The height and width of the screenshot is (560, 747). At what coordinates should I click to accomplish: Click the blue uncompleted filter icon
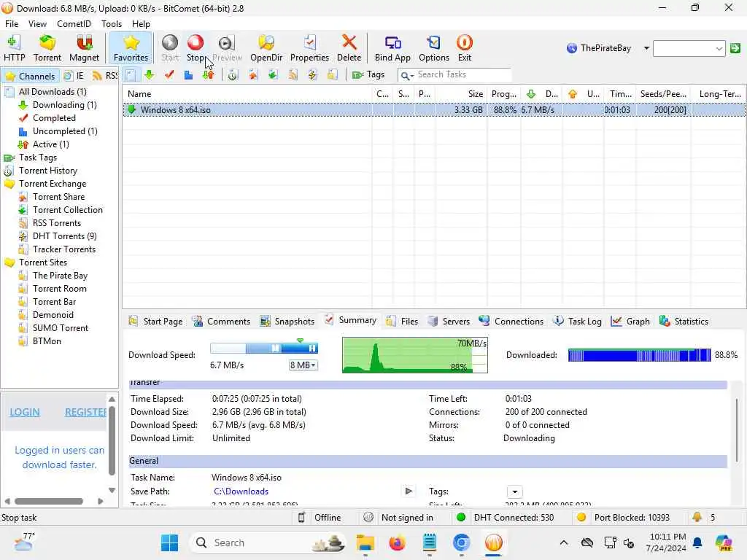coord(189,75)
